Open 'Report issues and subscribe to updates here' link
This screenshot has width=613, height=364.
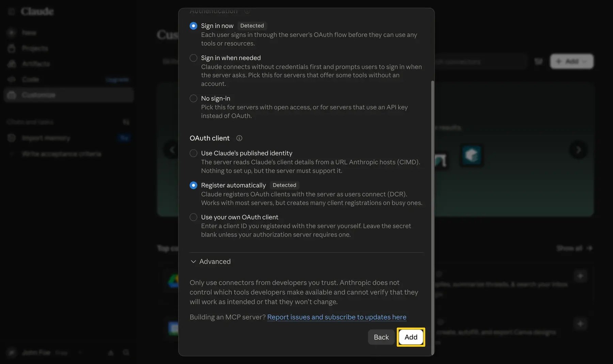[x=336, y=317]
